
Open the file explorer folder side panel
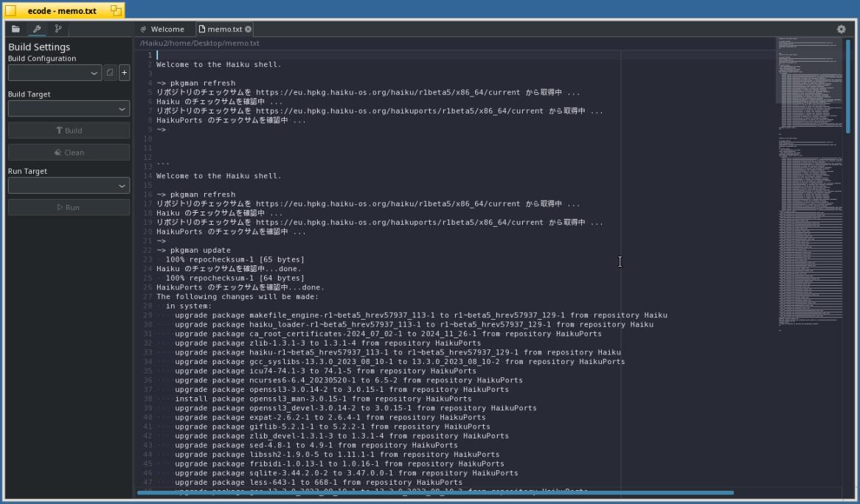[x=16, y=29]
